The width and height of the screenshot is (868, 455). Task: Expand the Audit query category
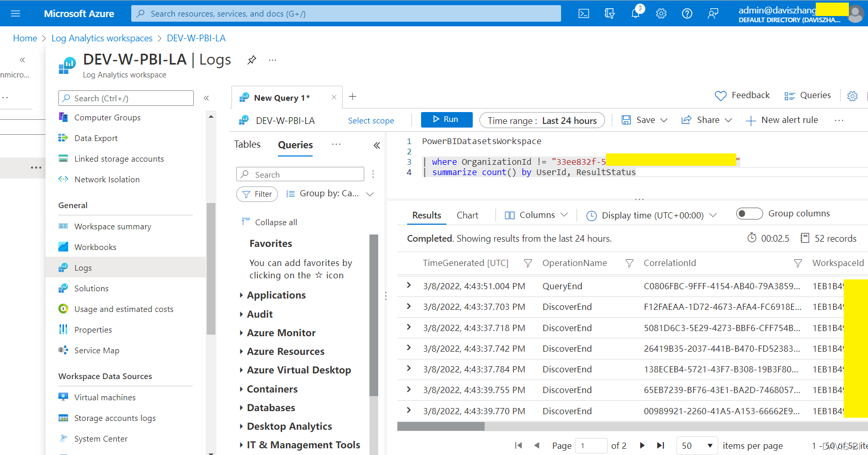(259, 315)
